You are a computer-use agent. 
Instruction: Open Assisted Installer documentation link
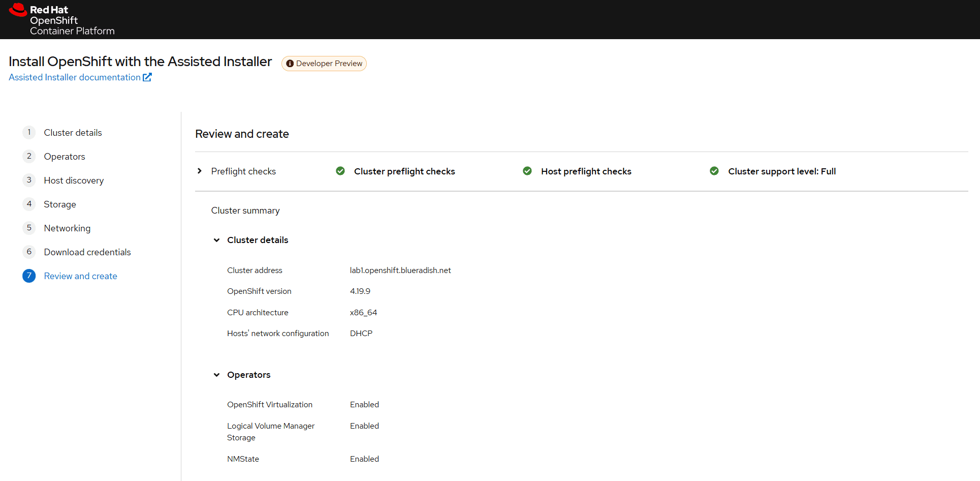75,77
